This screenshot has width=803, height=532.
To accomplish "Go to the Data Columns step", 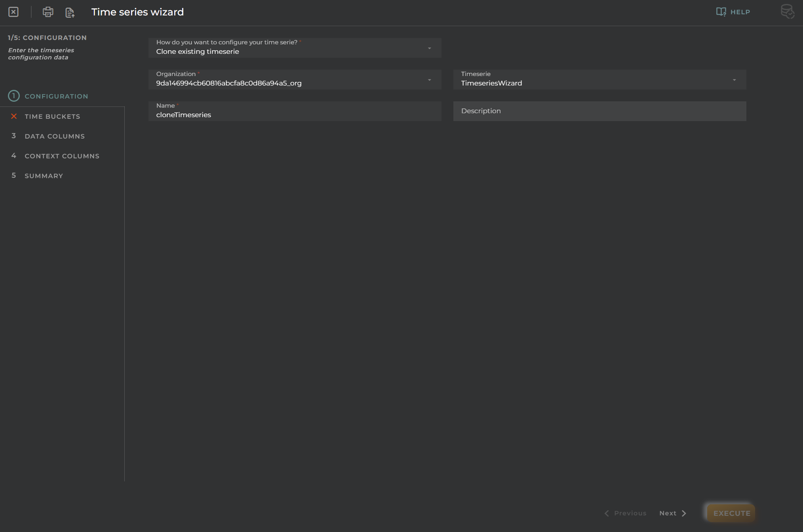I will pyautogui.click(x=48, y=136).
